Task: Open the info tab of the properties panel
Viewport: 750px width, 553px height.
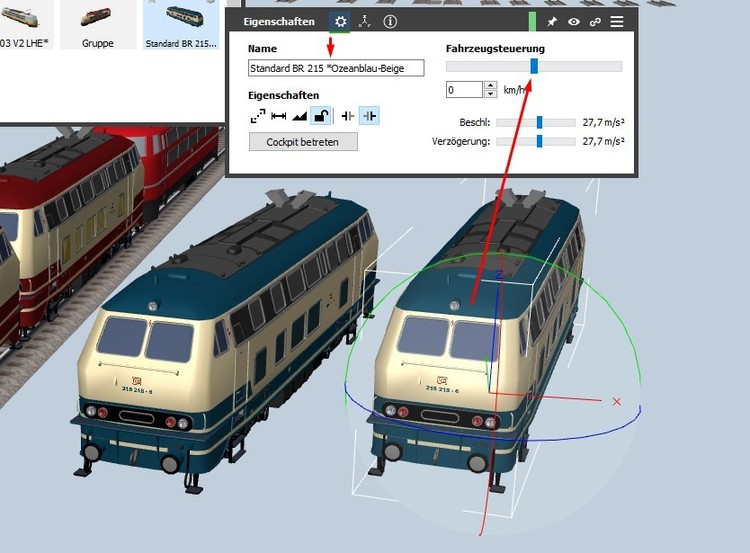Action: (x=390, y=22)
